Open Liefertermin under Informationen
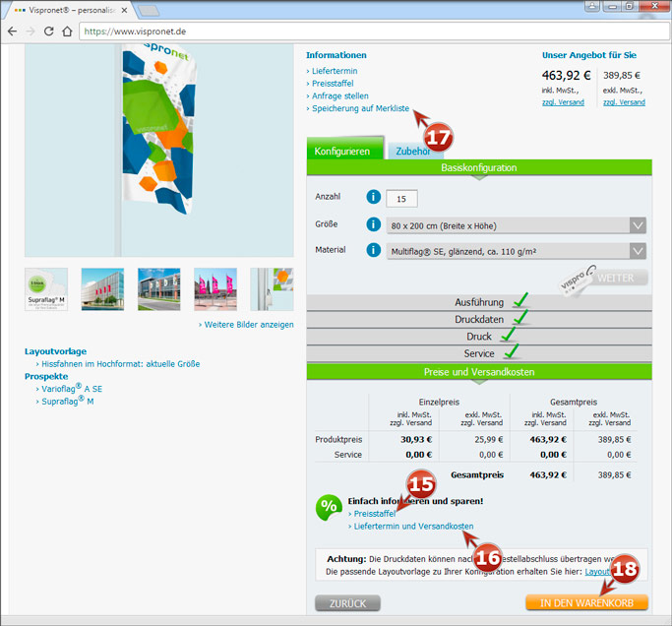Image resolution: width=672 pixels, height=626 pixels. click(335, 71)
